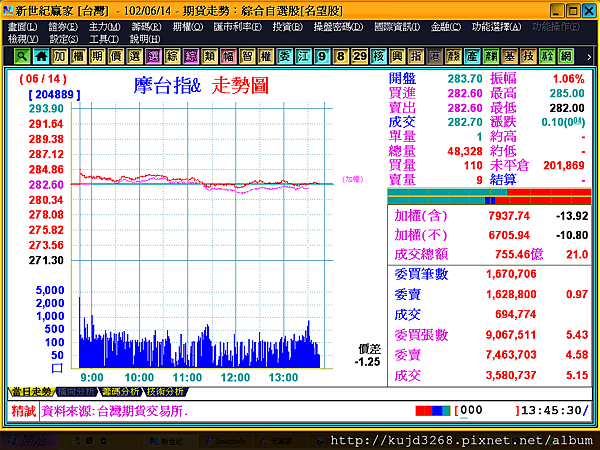Select the 29 toolbar icon
600x450 pixels.
(x=359, y=56)
